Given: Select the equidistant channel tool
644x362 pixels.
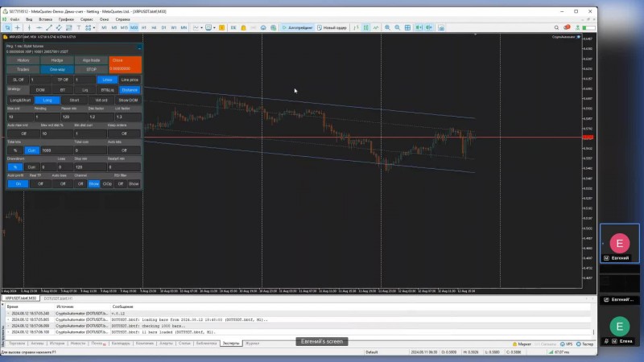Looking at the screenshot, I should 59,27.
